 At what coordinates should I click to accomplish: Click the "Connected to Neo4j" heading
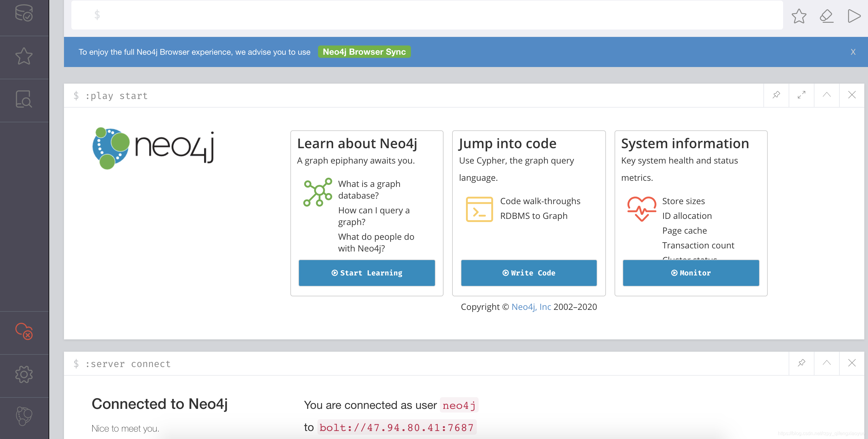[160, 404]
